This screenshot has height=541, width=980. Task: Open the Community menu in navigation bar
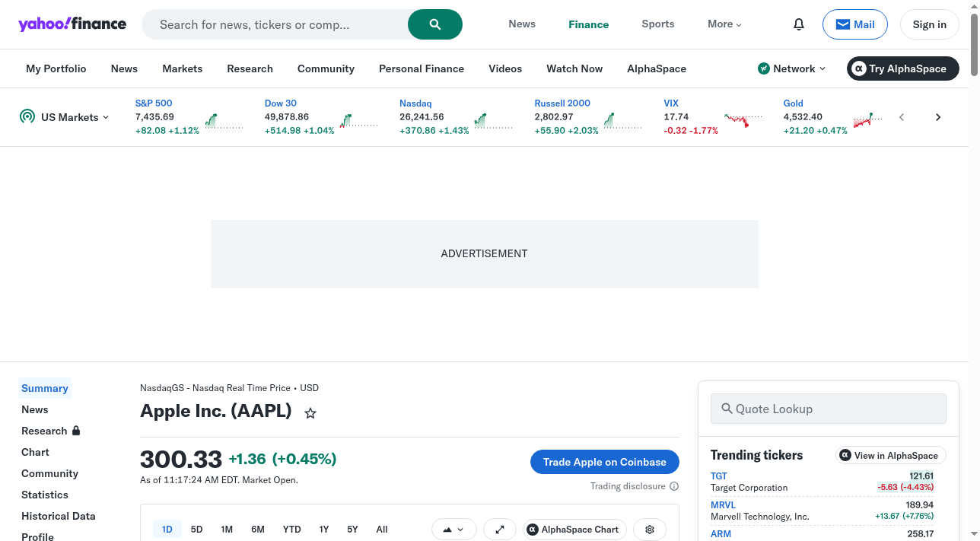[326, 68]
